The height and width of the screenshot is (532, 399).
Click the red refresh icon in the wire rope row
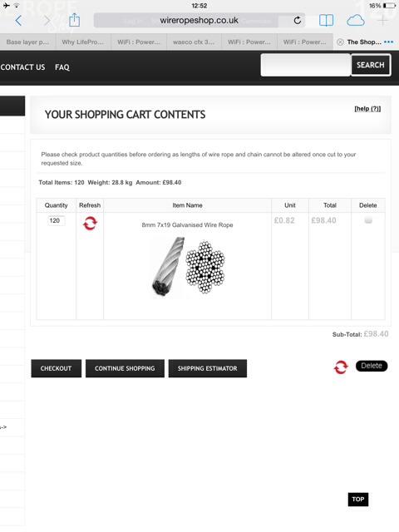90,223
